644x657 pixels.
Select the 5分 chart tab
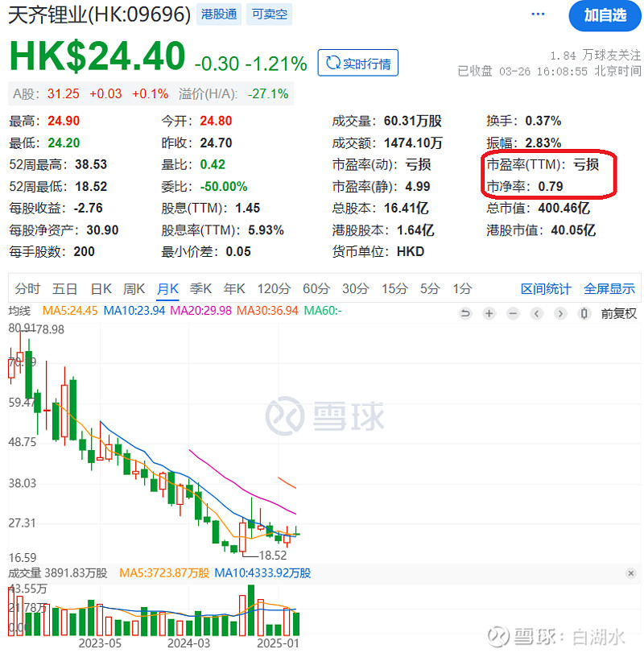click(x=430, y=289)
